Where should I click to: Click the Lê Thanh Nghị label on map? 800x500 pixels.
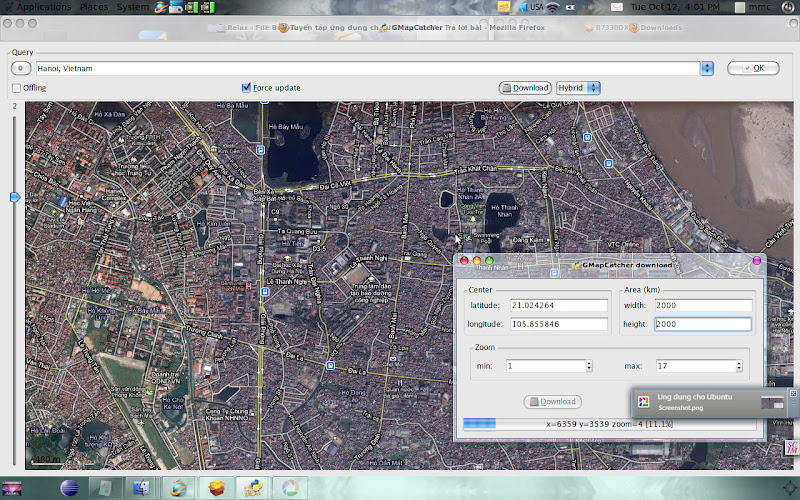pos(286,281)
